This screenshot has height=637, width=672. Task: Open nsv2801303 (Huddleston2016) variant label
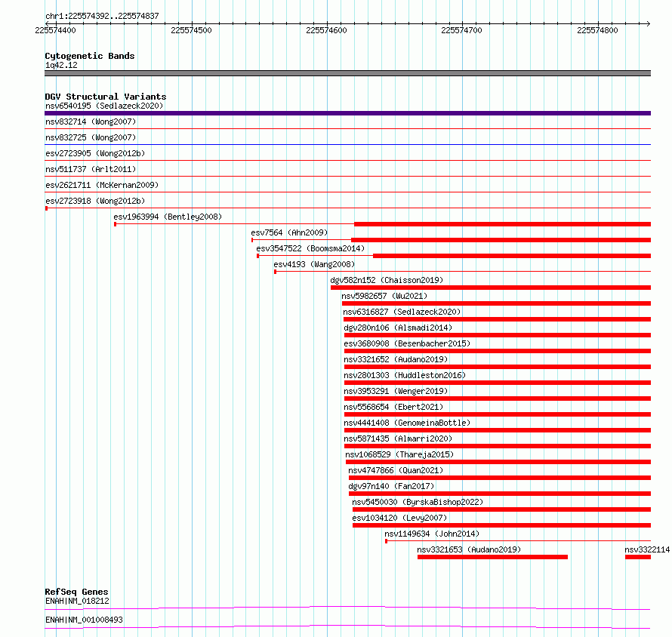pyautogui.click(x=405, y=375)
